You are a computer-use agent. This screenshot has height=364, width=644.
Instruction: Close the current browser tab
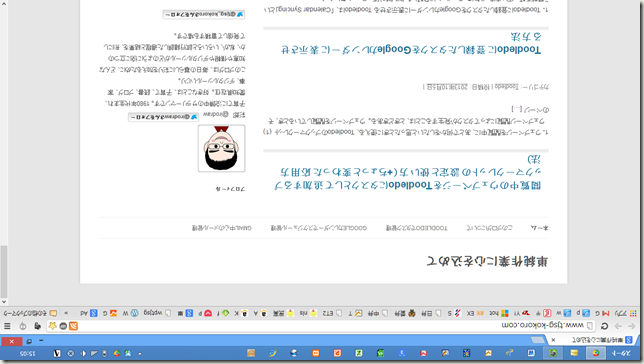point(553,340)
